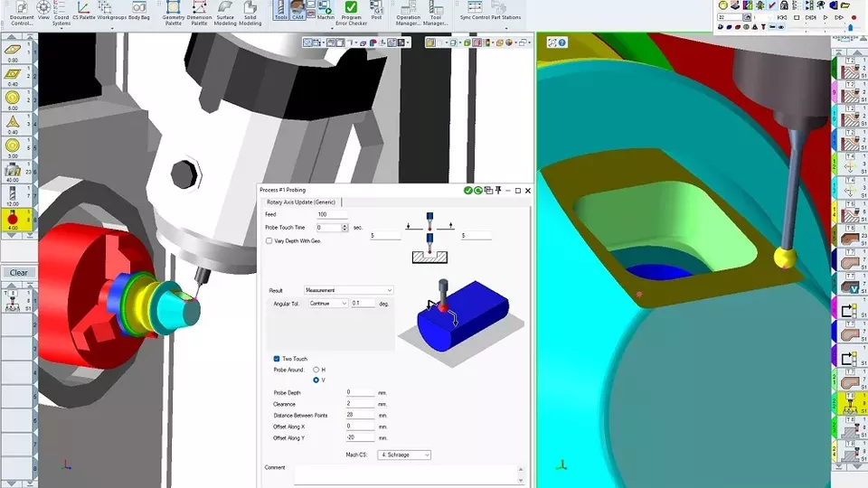868x488 pixels.
Task: Open the Angular Tol. Continue dropdown
Action: click(328, 304)
